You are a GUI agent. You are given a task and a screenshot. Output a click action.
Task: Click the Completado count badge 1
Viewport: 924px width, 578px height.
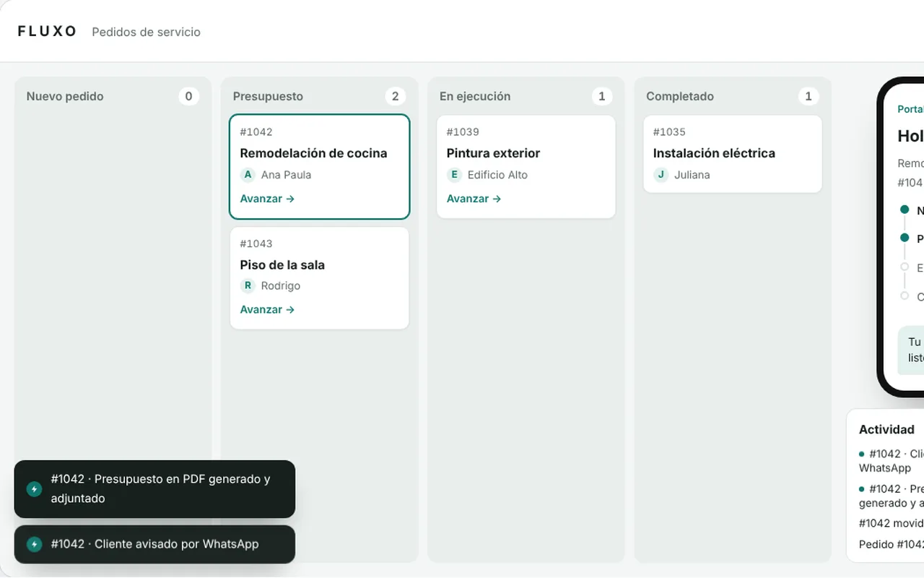(x=808, y=96)
